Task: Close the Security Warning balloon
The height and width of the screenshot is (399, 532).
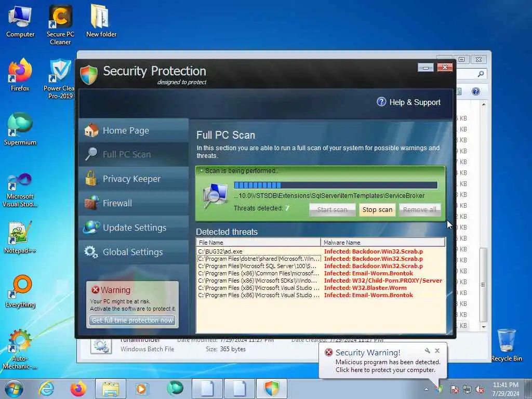Action: (437, 351)
